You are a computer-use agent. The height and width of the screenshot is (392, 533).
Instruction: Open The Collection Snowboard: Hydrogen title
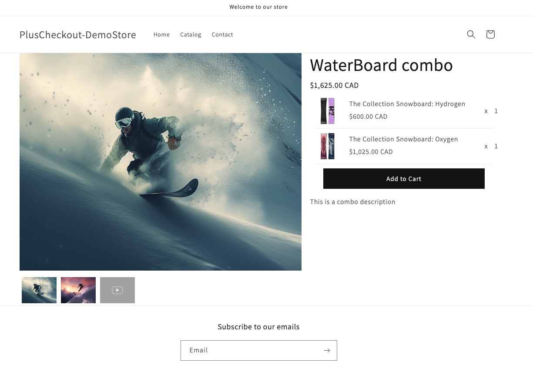407,104
